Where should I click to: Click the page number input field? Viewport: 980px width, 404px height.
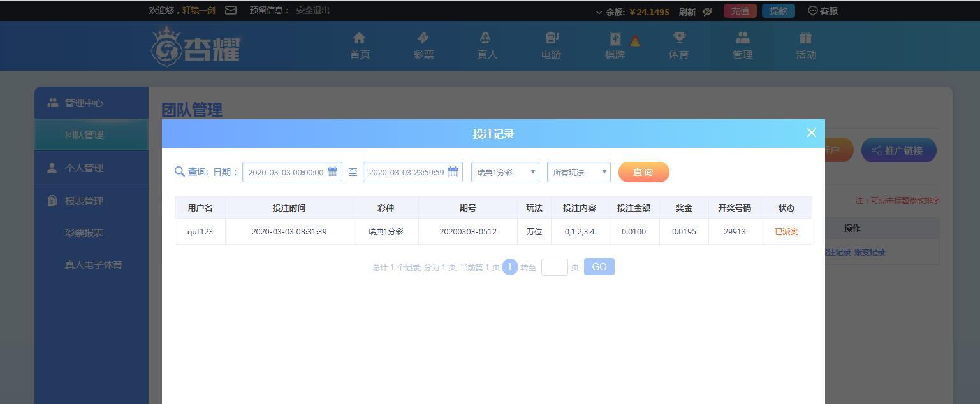click(x=555, y=267)
